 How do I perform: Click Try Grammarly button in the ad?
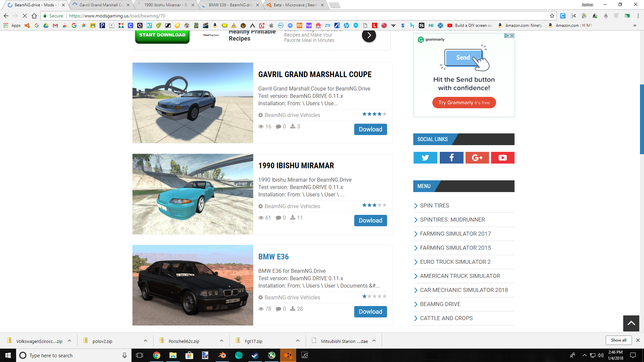pyautogui.click(x=464, y=103)
